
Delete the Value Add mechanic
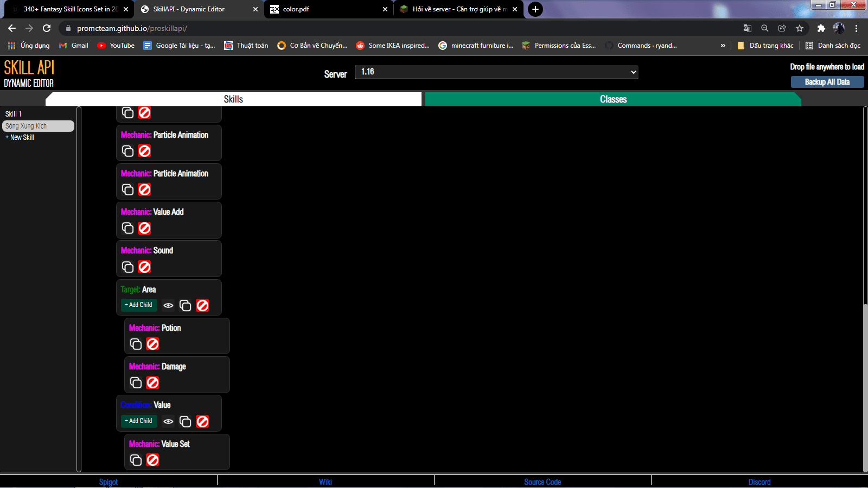click(144, 228)
